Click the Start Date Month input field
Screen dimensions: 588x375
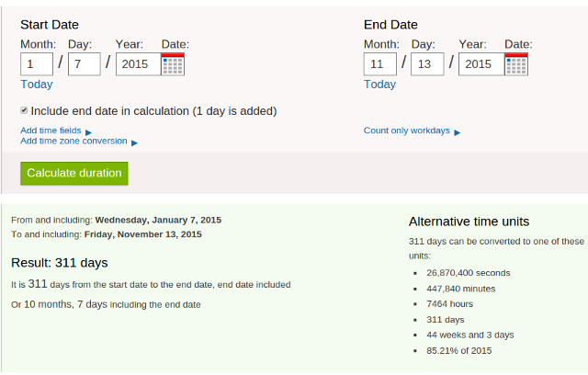coord(37,63)
